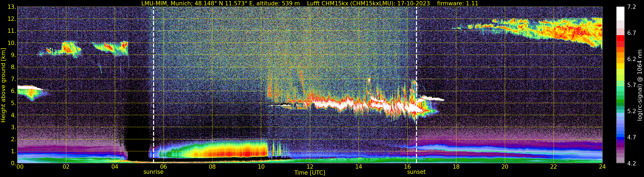644x177 pixels.
Task: Click the height axis tick "9."
Action: coord(13,55)
